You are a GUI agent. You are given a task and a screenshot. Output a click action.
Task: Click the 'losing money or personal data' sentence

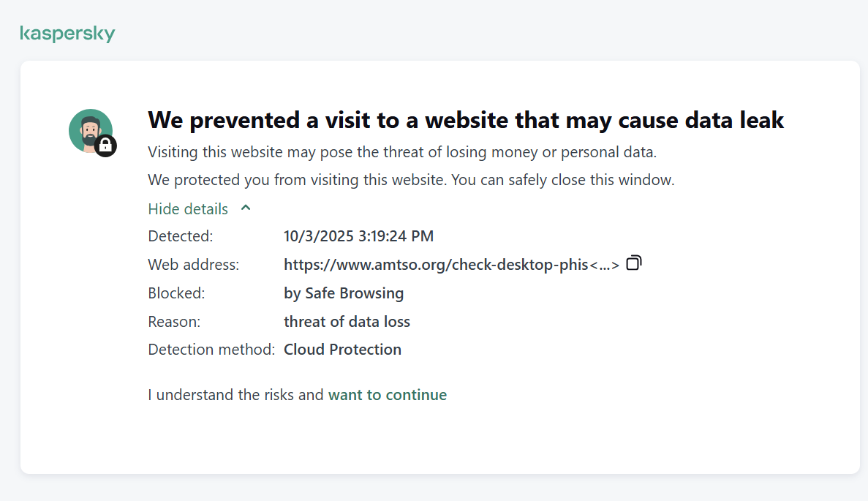point(402,152)
